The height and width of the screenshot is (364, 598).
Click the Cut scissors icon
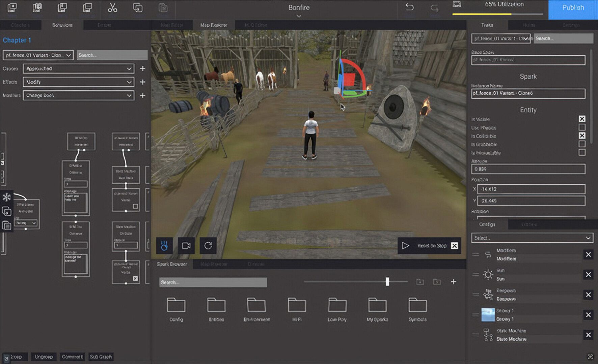click(112, 8)
